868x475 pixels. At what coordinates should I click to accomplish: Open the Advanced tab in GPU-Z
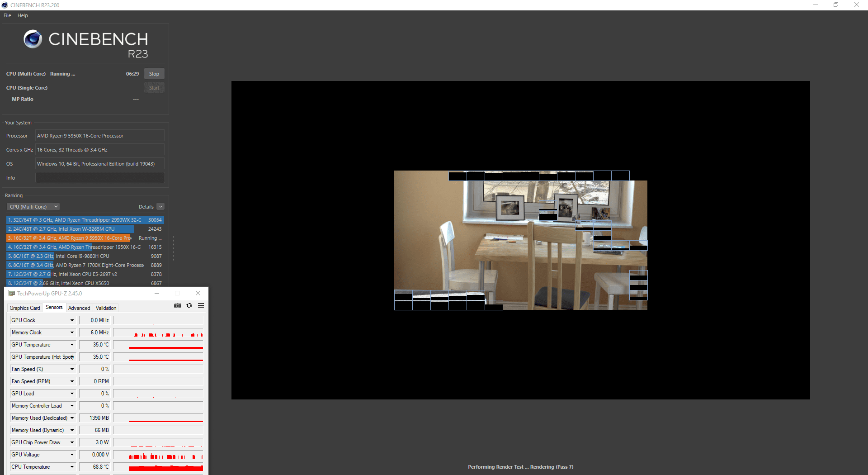[79, 308]
